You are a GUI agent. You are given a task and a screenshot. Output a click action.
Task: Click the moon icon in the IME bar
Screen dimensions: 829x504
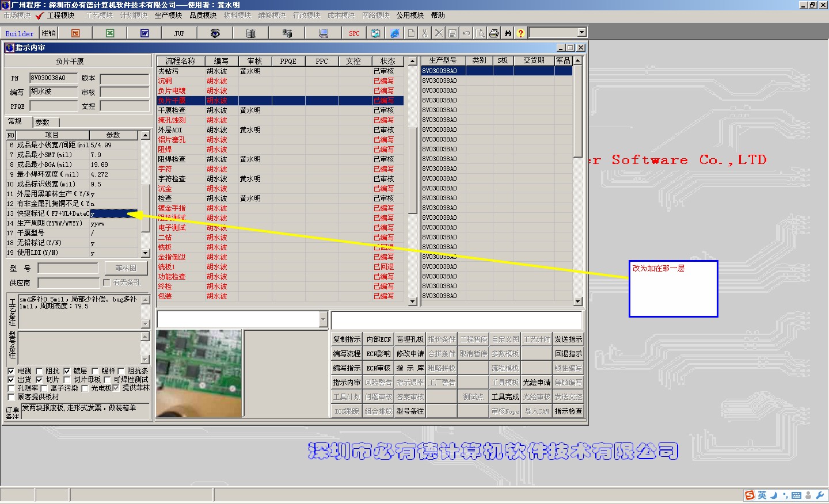point(774,495)
